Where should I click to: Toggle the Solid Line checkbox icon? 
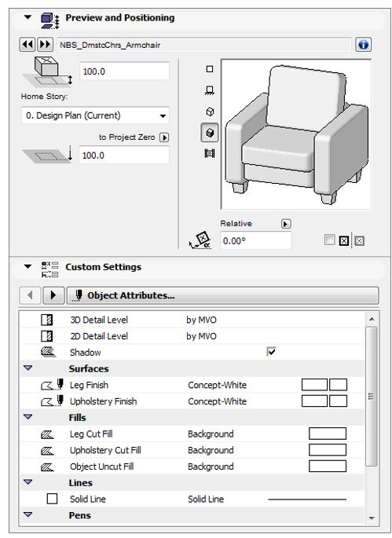(52, 499)
